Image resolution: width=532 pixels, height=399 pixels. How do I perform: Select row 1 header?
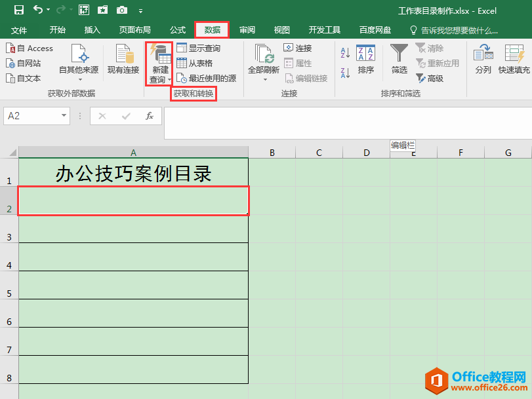pos(9,172)
